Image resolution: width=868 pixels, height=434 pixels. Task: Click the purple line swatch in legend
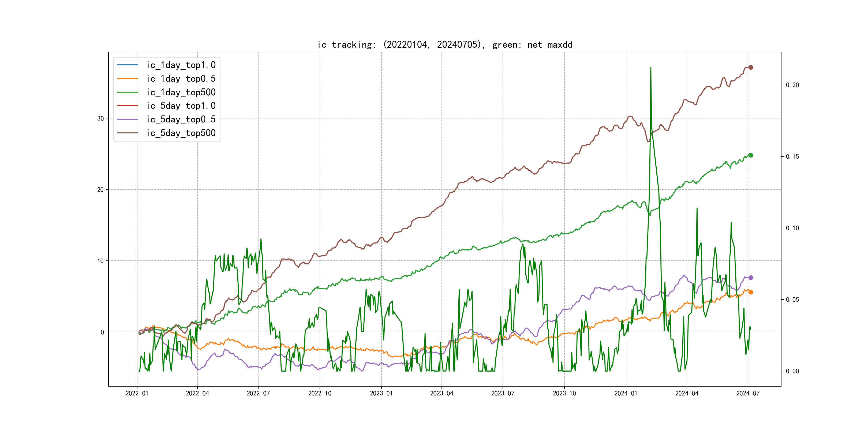coord(128,119)
